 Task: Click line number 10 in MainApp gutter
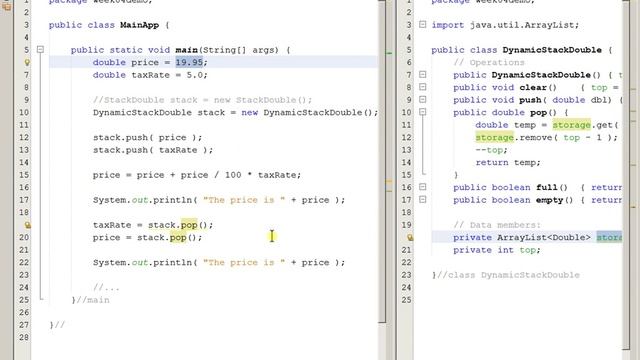[x=24, y=113]
